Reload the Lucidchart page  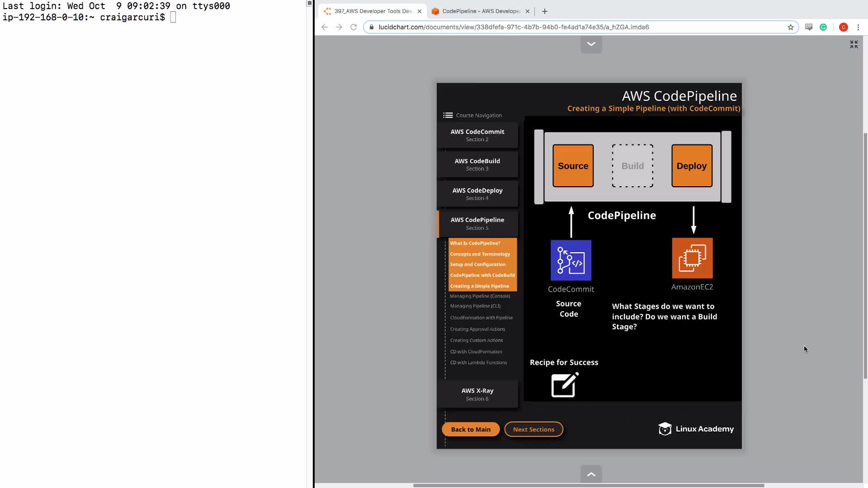click(x=354, y=27)
